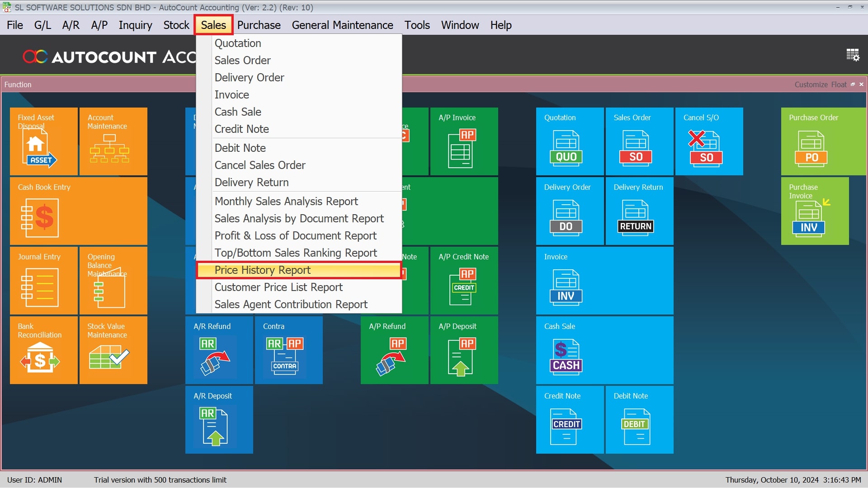Viewport: 868px width, 488px height.
Task: Open the Bank Reconciliation tile
Action: [43, 350]
